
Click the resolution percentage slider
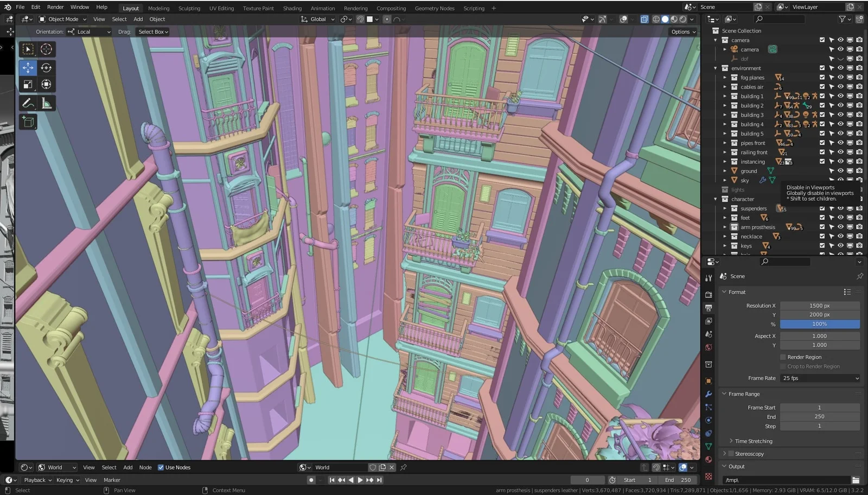(819, 324)
